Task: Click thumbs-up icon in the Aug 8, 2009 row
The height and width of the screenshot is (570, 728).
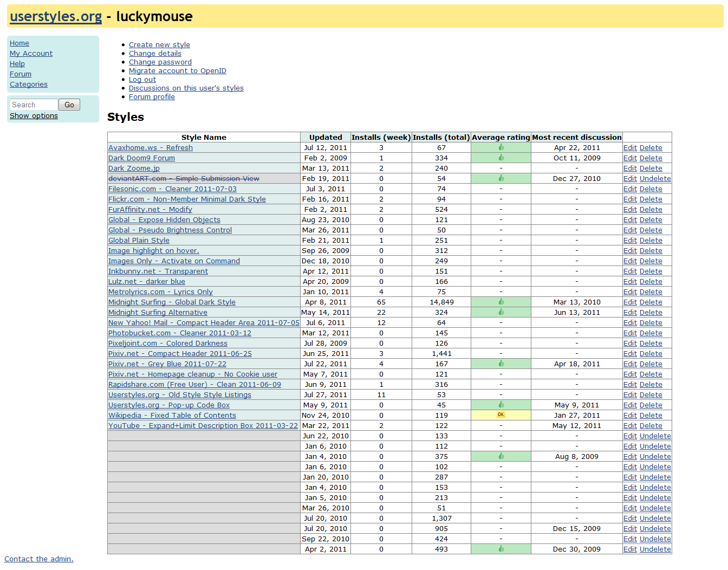Action: click(501, 456)
